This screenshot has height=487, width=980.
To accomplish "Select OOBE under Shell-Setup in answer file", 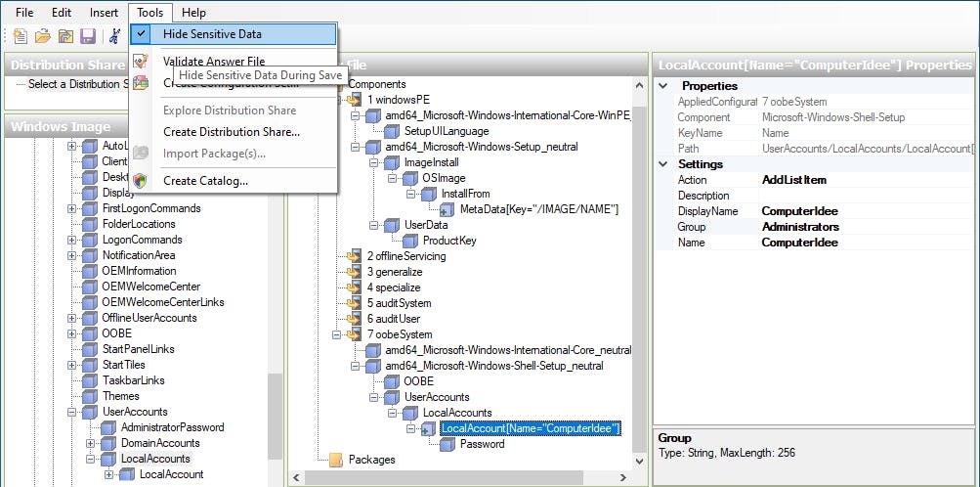I will pos(418,381).
